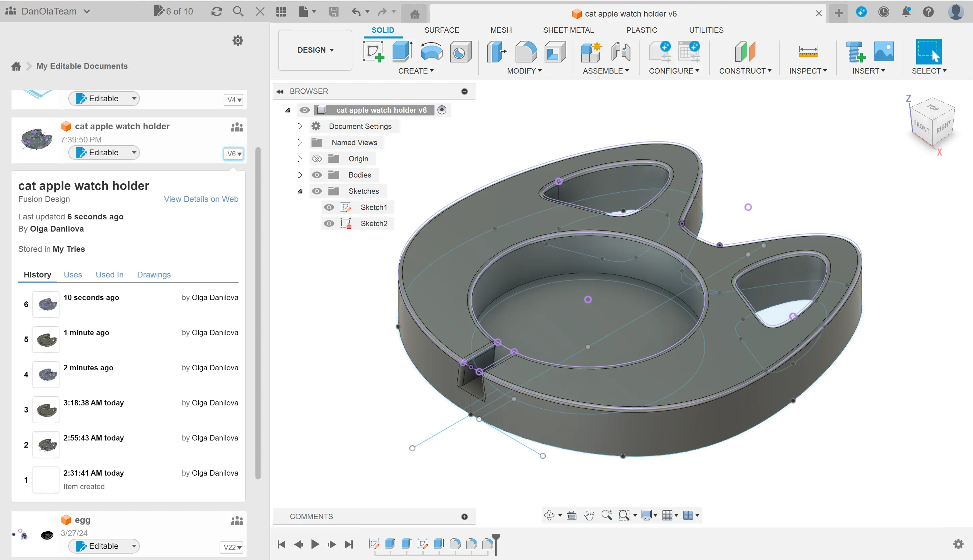Expand the Comments panel
This screenshot has width=973, height=560.
465,516
